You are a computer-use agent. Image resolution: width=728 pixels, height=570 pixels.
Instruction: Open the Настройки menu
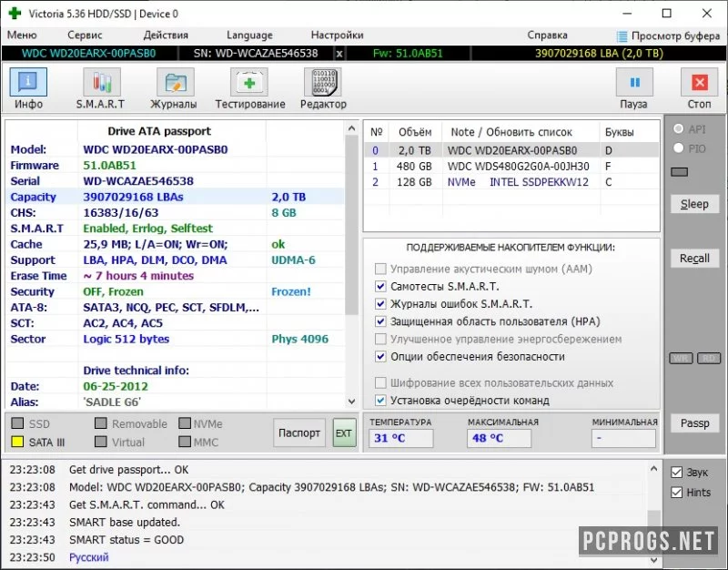[x=337, y=36]
